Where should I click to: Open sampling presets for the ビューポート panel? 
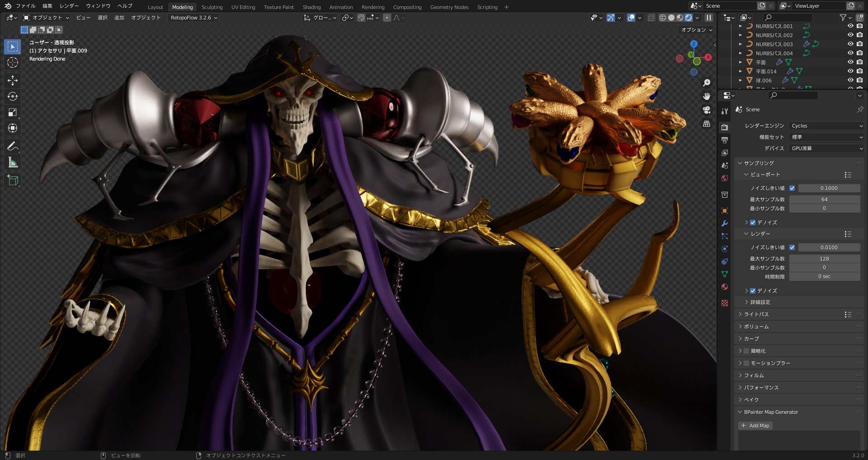pyautogui.click(x=848, y=175)
